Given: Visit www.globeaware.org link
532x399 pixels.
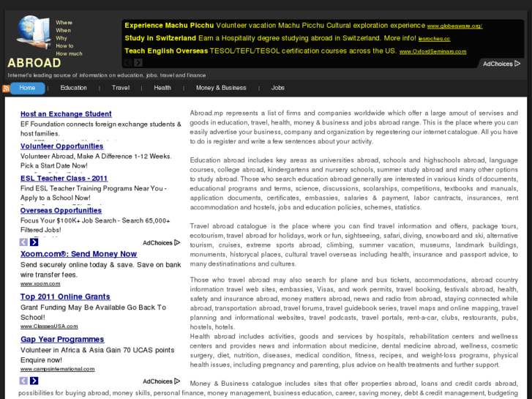Looking at the screenshot, I should [x=454, y=26].
